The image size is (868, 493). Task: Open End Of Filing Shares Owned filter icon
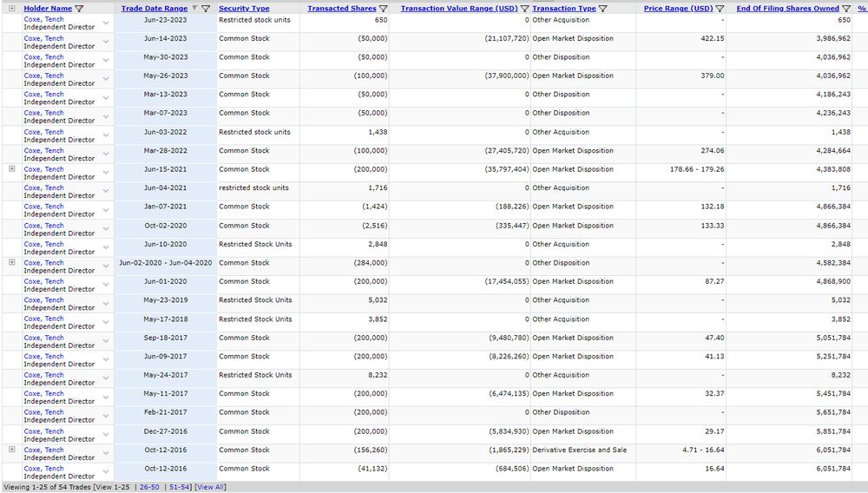pos(845,9)
